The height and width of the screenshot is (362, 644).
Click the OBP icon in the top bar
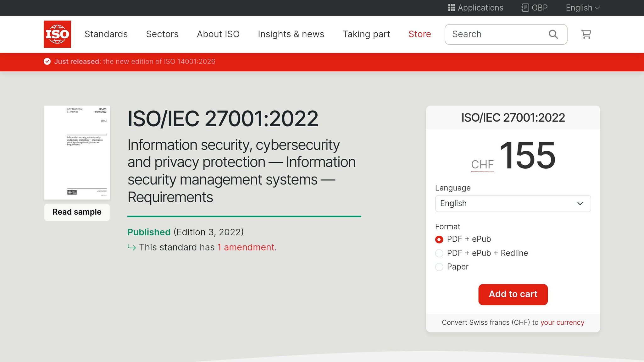(525, 8)
